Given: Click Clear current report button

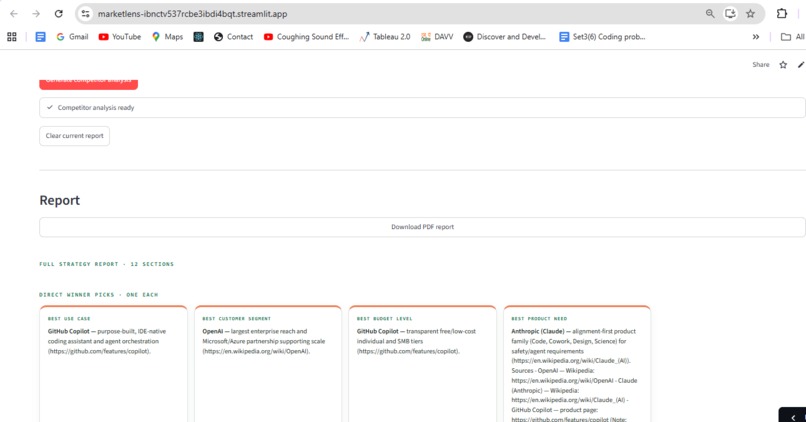Looking at the screenshot, I should point(75,136).
